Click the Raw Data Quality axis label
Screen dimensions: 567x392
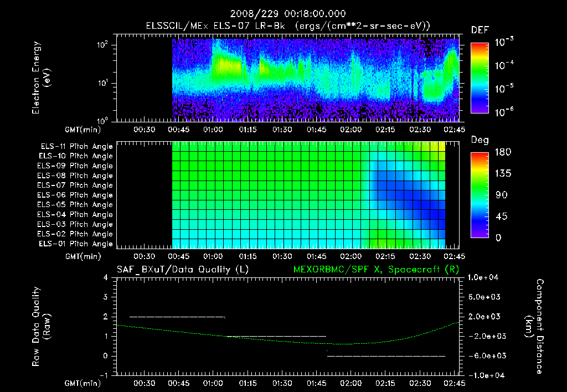(x=41, y=327)
